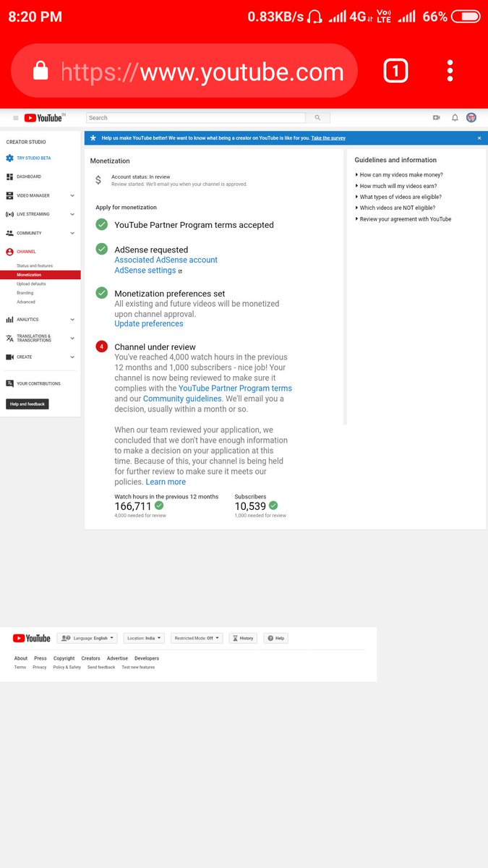
Task: Close the blue survey banner
Action: 479,137
